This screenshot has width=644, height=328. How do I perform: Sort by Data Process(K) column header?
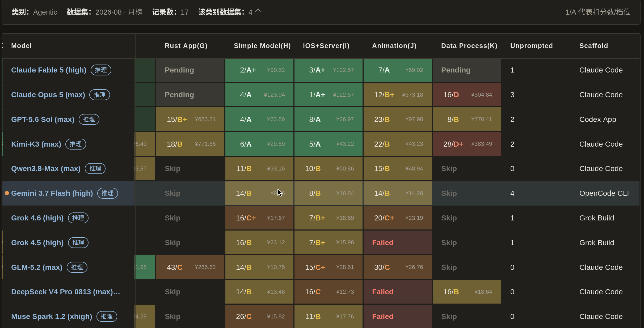[x=469, y=46]
